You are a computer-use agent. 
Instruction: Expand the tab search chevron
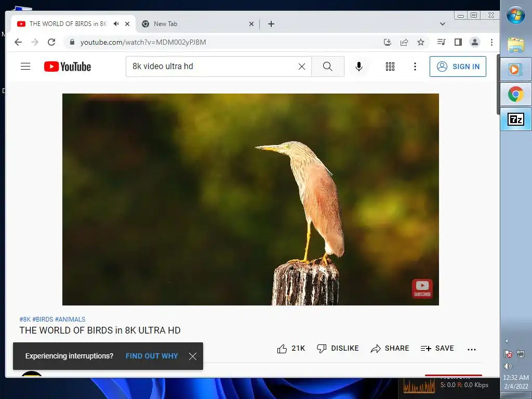coord(443,24)
